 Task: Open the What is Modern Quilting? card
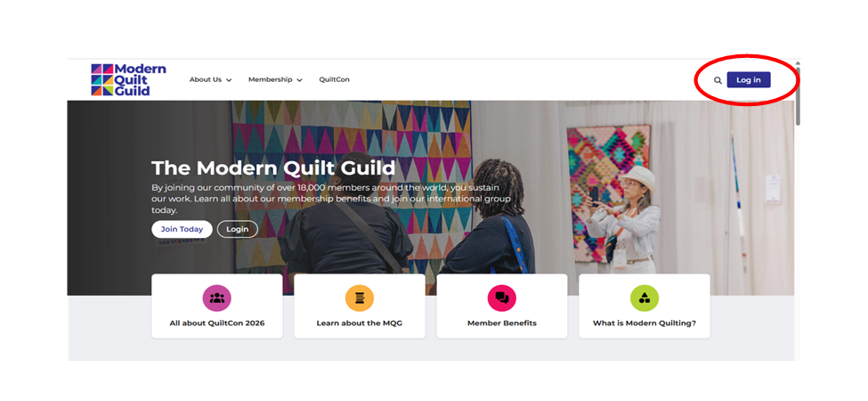[645, 306]
